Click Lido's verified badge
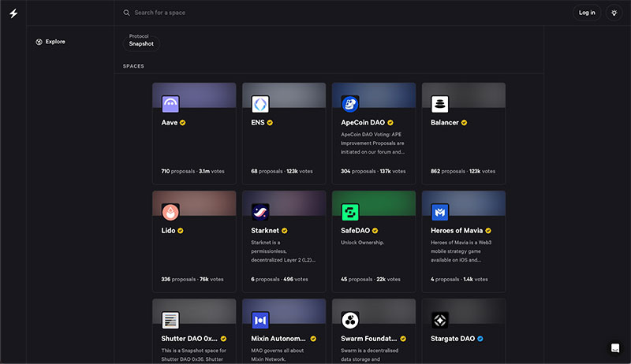 pos(181,231)
